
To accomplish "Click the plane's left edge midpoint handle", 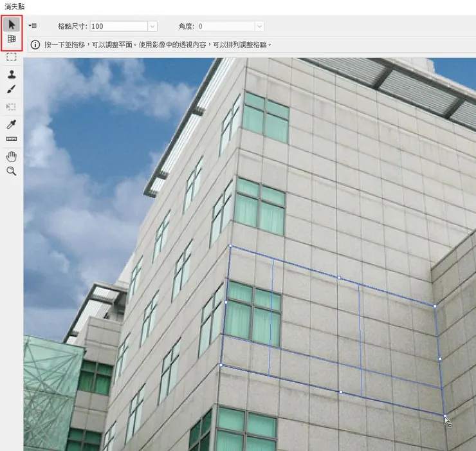I will (226, 302).
